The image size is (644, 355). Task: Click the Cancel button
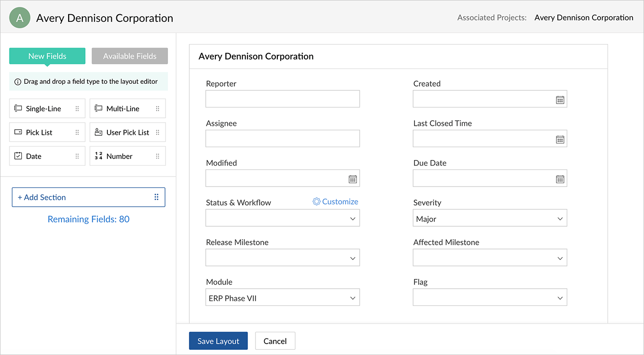pos(275,341)
